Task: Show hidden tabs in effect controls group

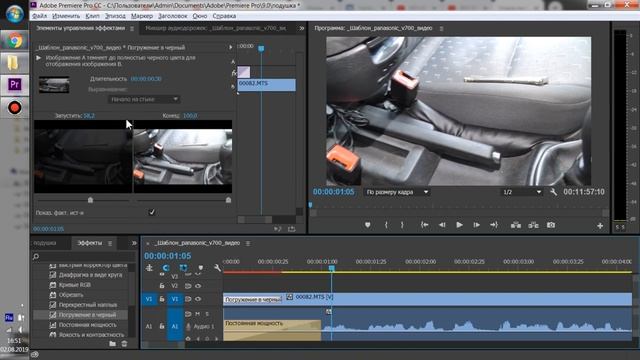Action: [302, 29]
